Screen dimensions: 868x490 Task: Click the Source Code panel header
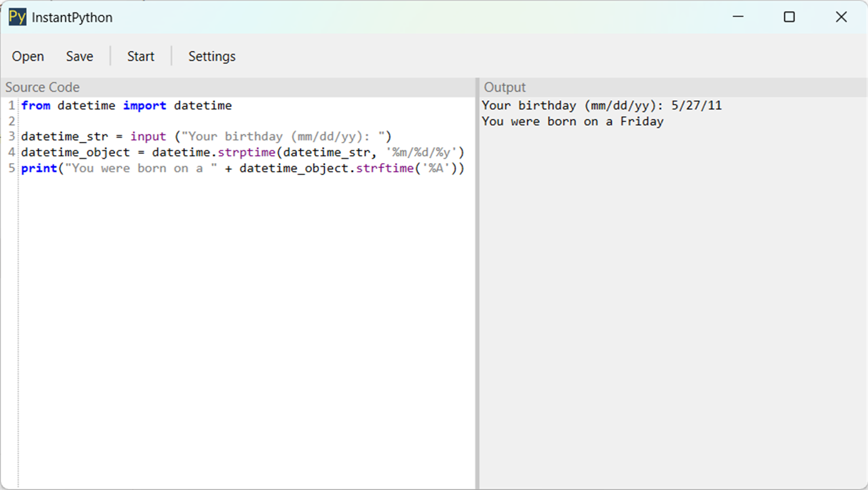(x=42, y=87)
